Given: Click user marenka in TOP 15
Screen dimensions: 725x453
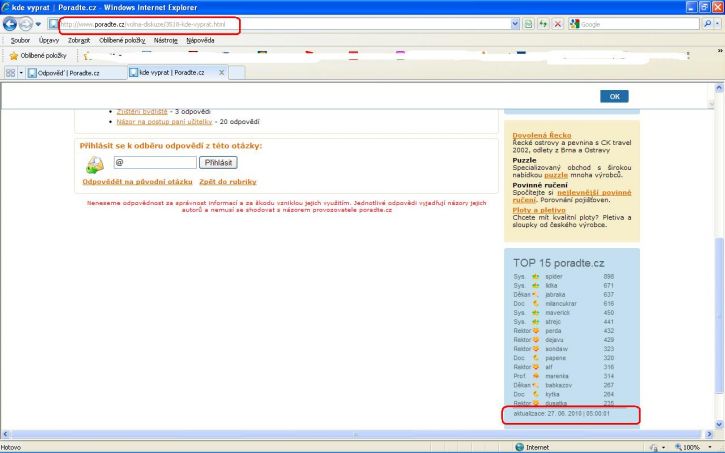Looking at the screenshot, I should click(557, 376).
